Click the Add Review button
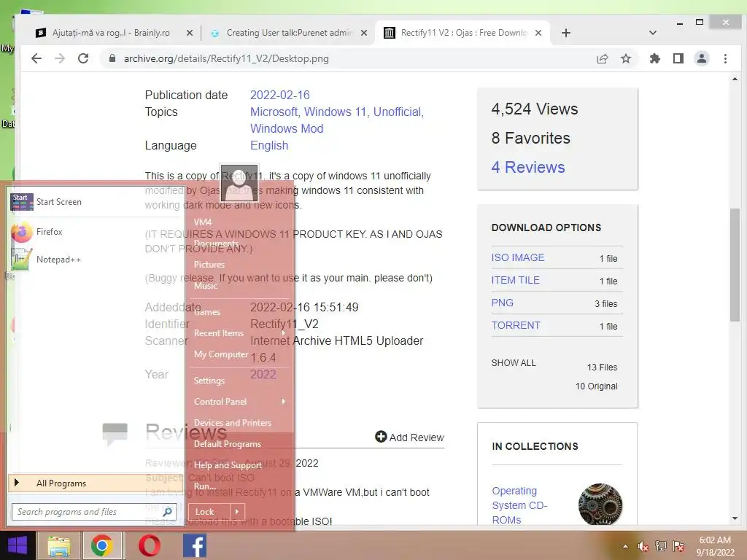Screen dimensions: 747x560 point(409,437)
